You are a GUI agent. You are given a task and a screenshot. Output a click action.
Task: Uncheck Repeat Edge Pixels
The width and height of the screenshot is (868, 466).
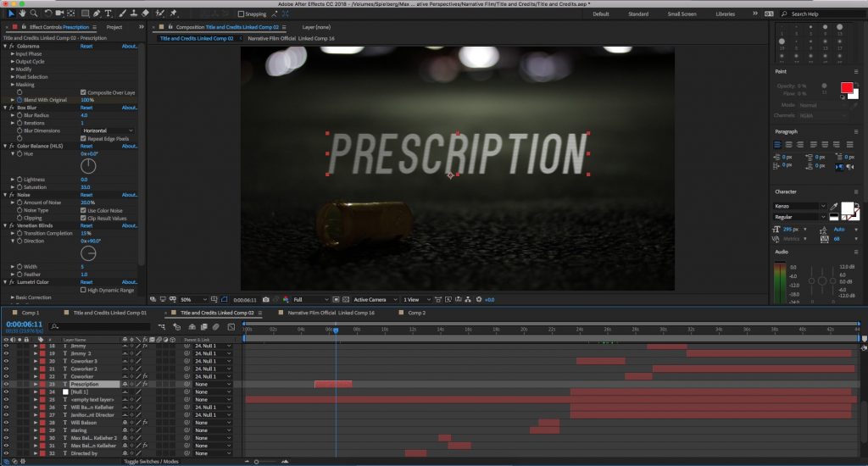click(x=83, y=138)
